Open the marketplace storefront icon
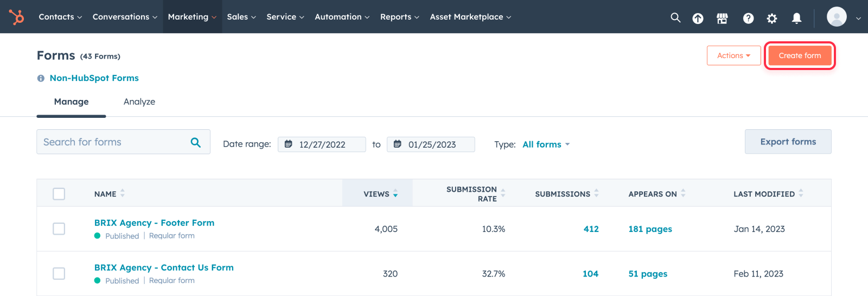 pyautogui.click(x=722, y=18)
